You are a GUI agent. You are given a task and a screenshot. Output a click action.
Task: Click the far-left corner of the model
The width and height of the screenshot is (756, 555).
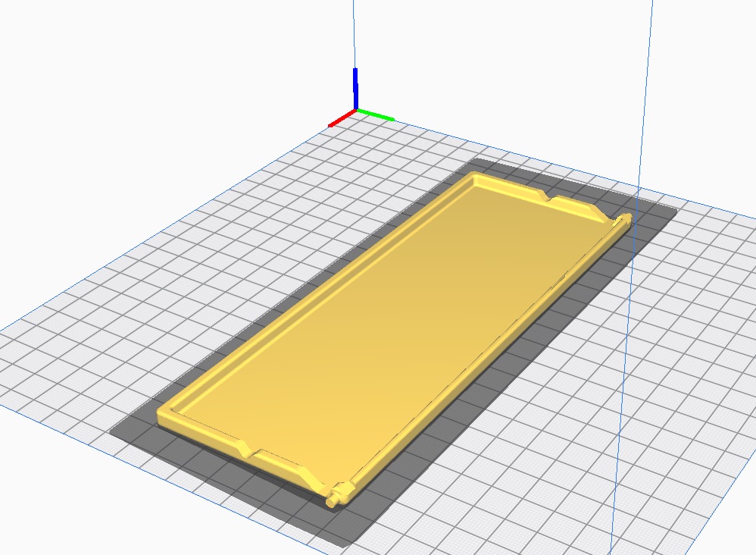(x=476, y=176)
